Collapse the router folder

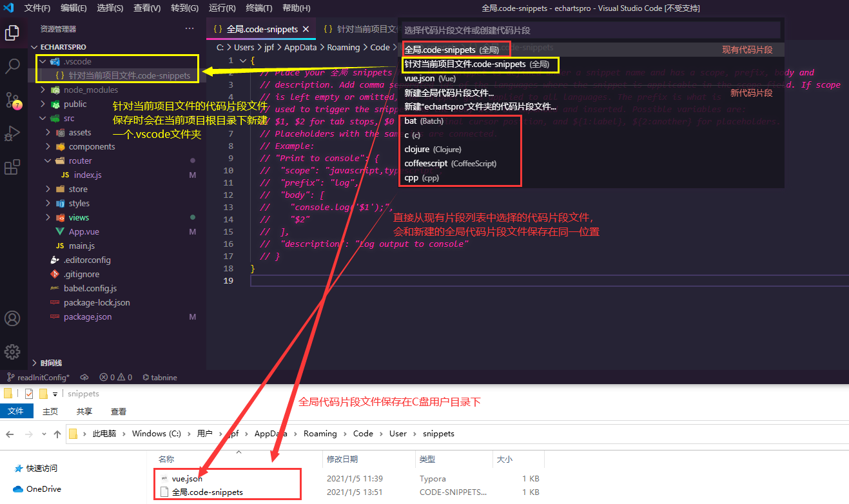pyautogui.click(x=48, y=160)
